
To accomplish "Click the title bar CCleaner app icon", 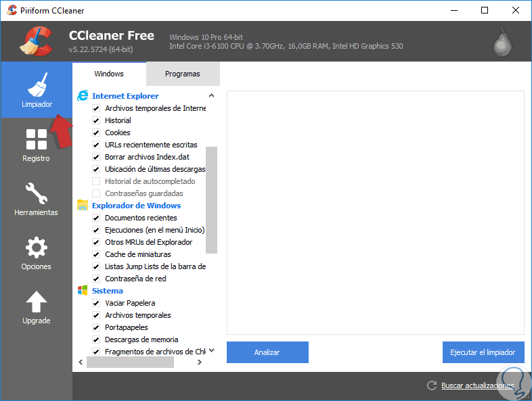I will pos(12,10).
